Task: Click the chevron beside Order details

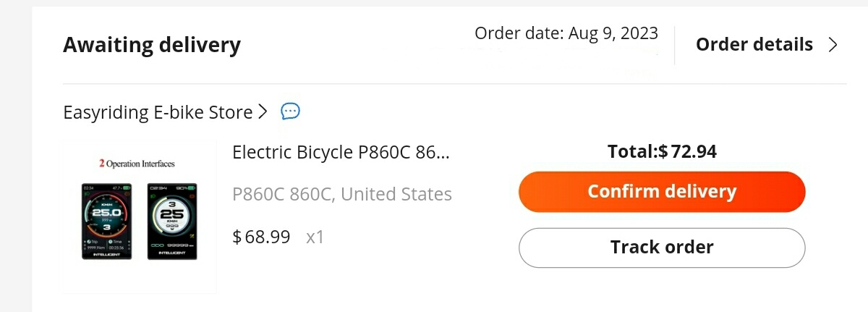Action: [x=833, y=45]
